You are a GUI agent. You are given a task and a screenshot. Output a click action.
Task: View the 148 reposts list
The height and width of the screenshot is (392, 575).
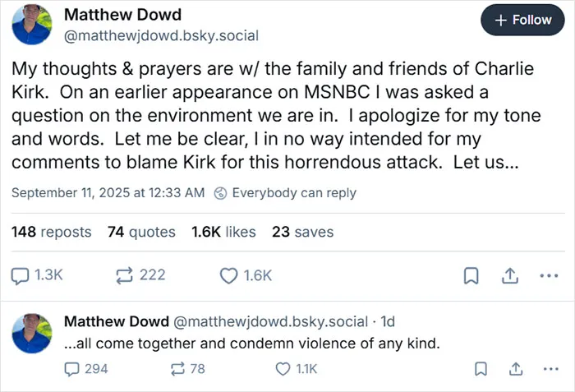pos(51,232)
